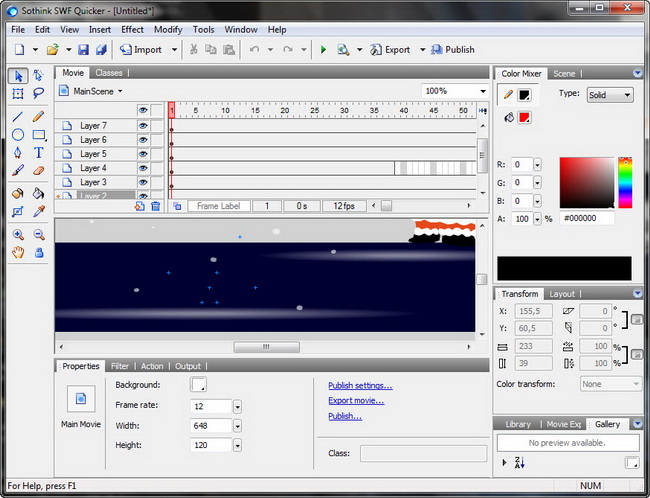This screenshot has width=650, height=498.
Task: Click the Export movie link
Action: 356,401
